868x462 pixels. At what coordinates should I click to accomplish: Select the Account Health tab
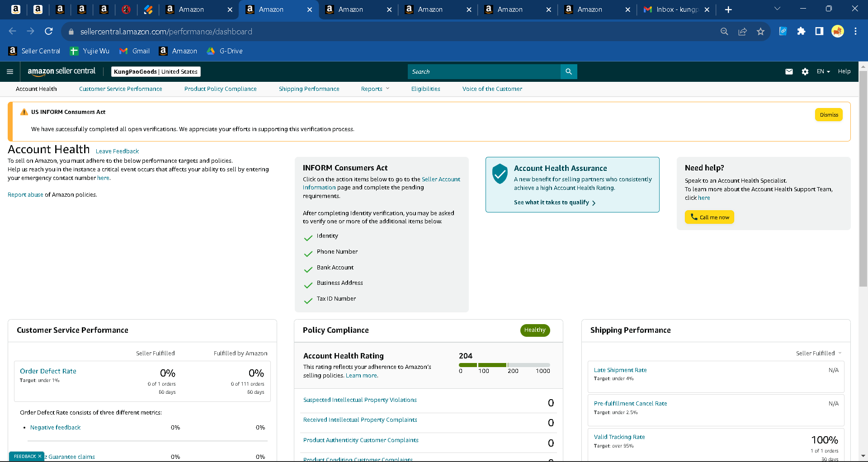(36, 89)
